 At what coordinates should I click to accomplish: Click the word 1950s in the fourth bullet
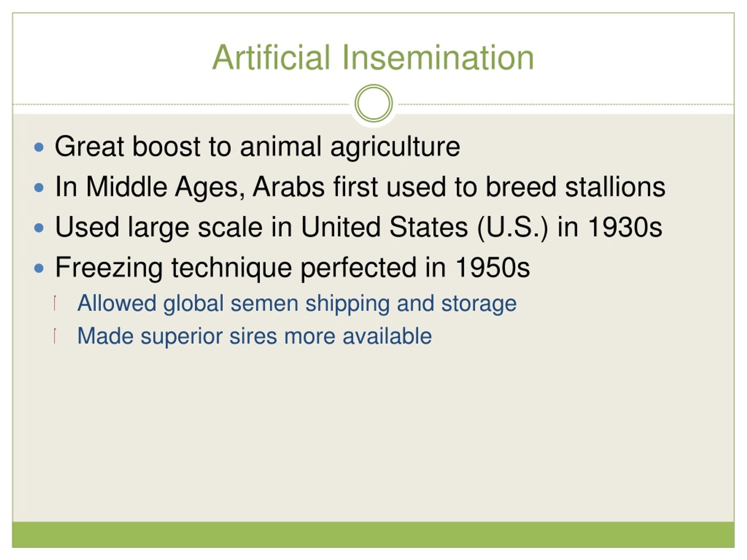(493, 267)
